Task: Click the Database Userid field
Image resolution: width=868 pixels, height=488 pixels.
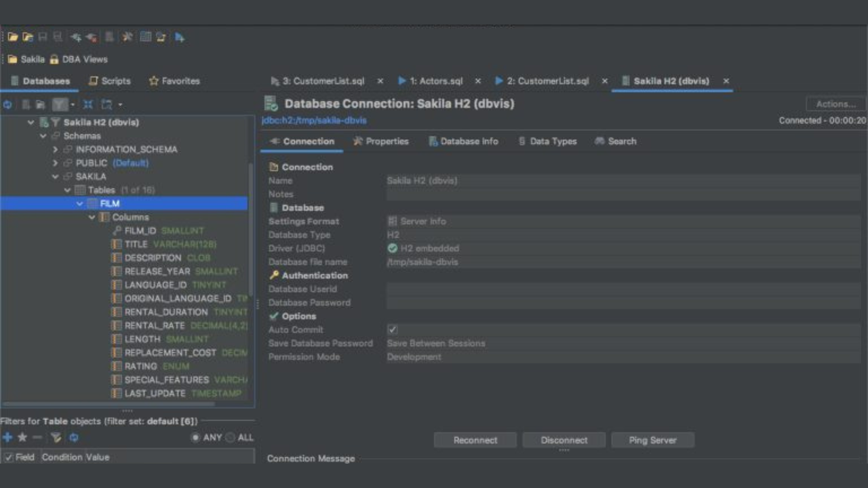Action: [x=624, y=289]
